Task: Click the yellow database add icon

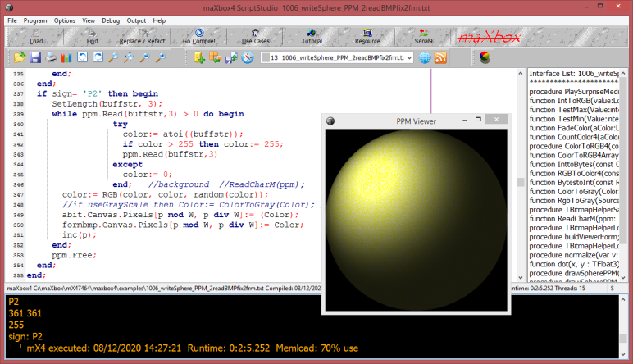Action: coord(199,57)
